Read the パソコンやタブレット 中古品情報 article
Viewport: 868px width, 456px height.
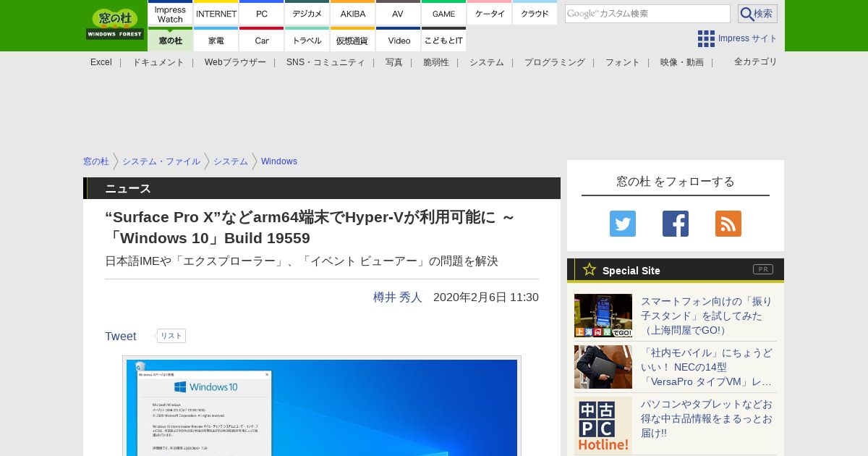(x=707, y=418)
